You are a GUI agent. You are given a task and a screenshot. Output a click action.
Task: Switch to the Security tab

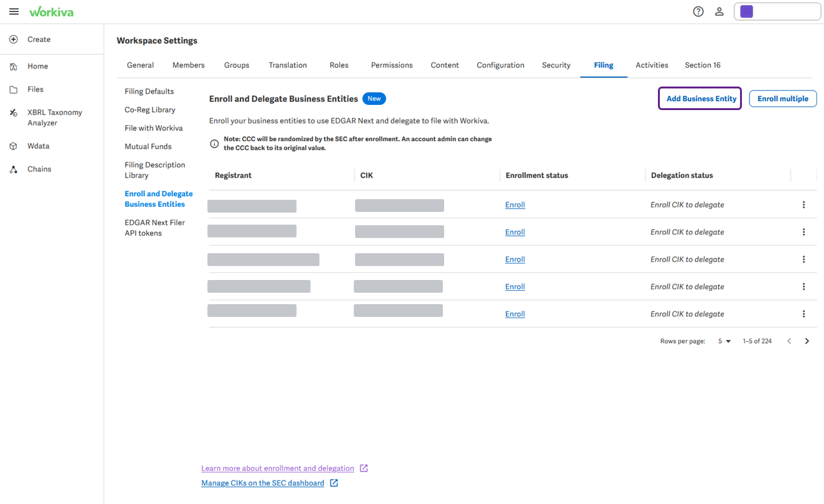(556, 65)
